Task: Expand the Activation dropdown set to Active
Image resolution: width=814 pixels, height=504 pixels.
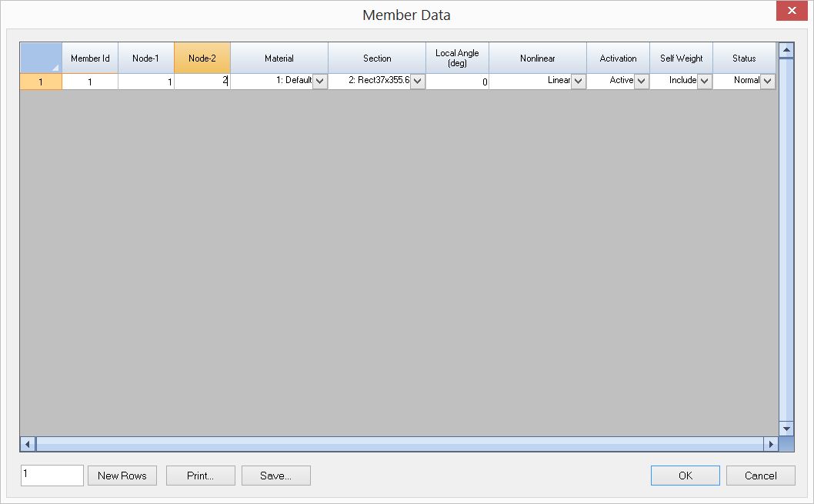Action: (642, 81)
